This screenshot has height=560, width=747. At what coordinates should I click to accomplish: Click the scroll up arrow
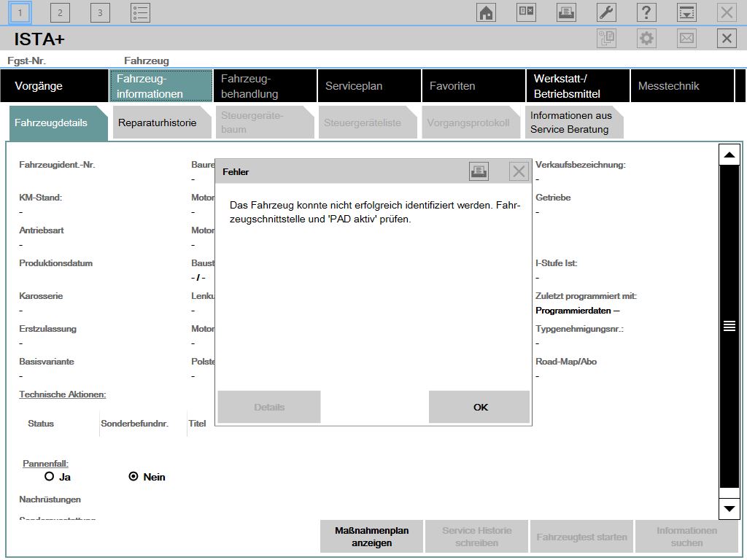click(729, 155)
